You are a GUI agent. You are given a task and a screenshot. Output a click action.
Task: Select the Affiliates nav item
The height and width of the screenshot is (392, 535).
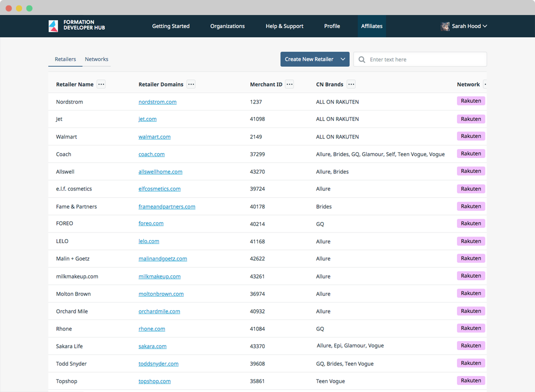click(x=372, y=26)
